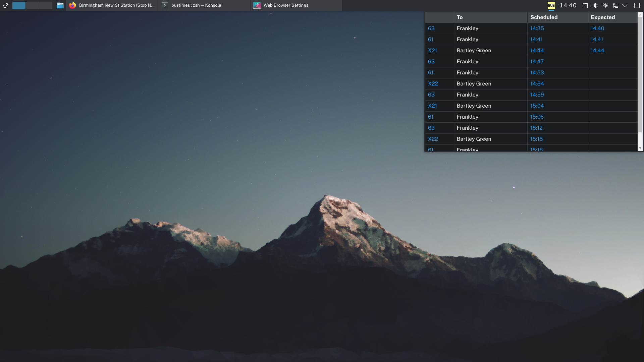
Task: Launch the Dolphin file manager icon
Action: pos(60,5)
